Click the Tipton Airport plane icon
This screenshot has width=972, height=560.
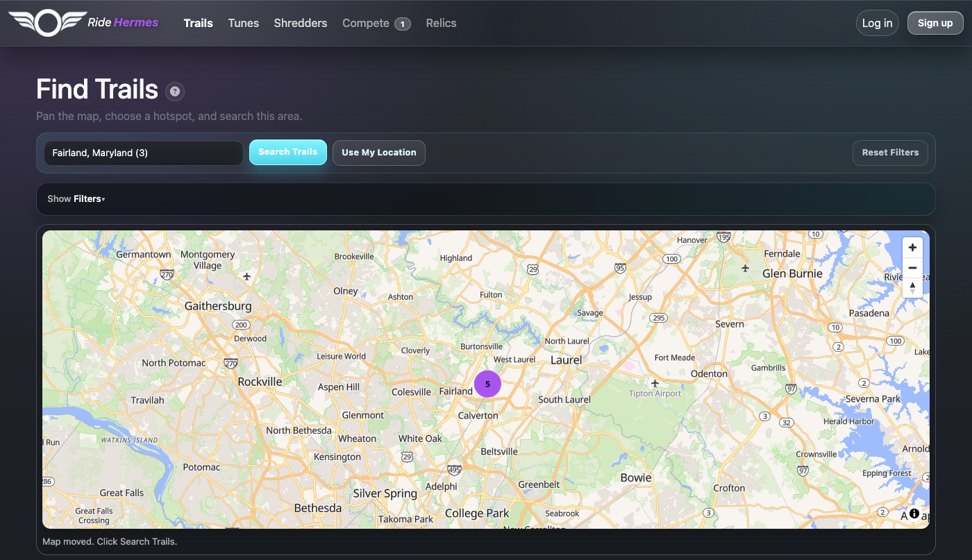pos(654,382)
